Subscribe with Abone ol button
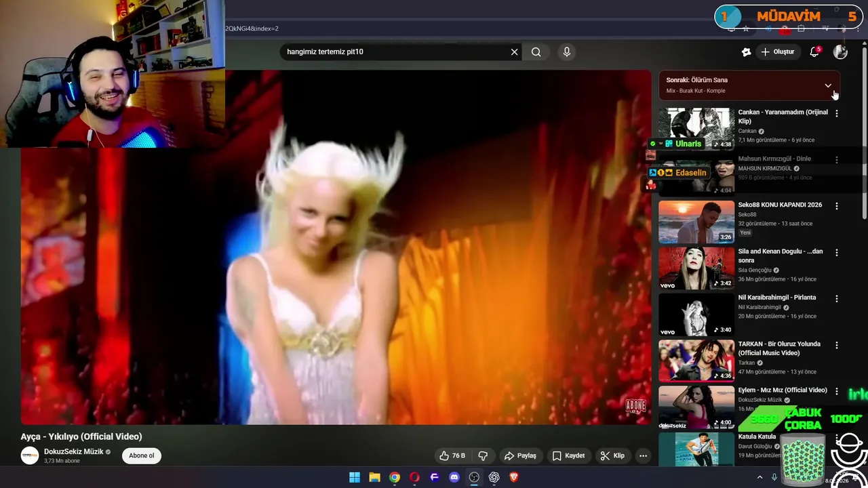This screenshot has height=488, width=868. pos(142,455)
